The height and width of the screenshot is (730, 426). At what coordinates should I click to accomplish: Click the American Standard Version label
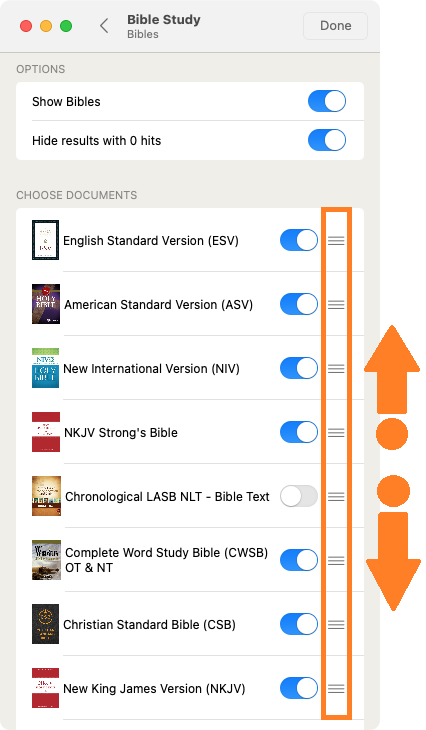tap(158, 304)
